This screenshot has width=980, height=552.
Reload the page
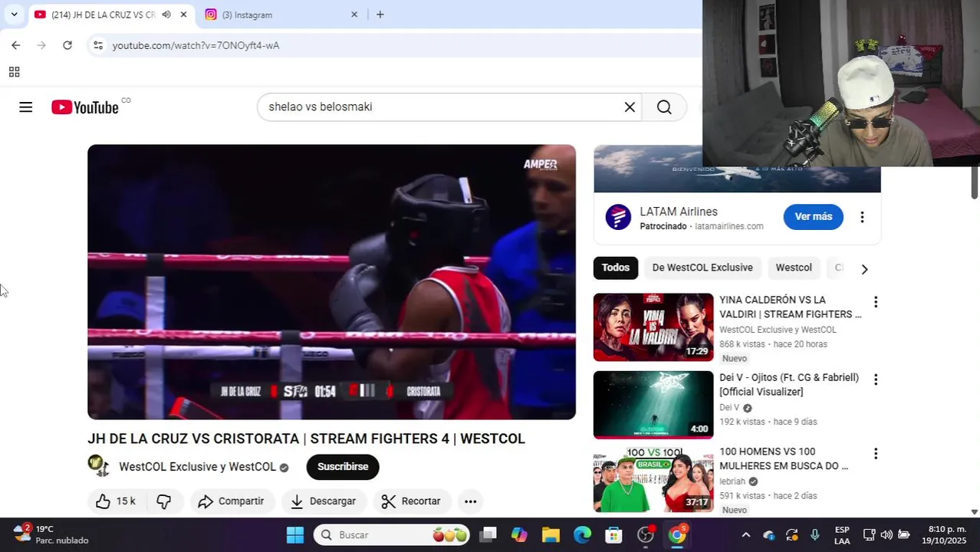pos(67,45)
